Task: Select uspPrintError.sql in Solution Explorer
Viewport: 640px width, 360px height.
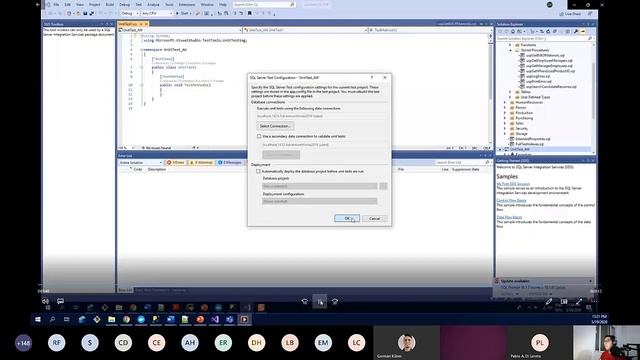Action: (x=538, y=81)
